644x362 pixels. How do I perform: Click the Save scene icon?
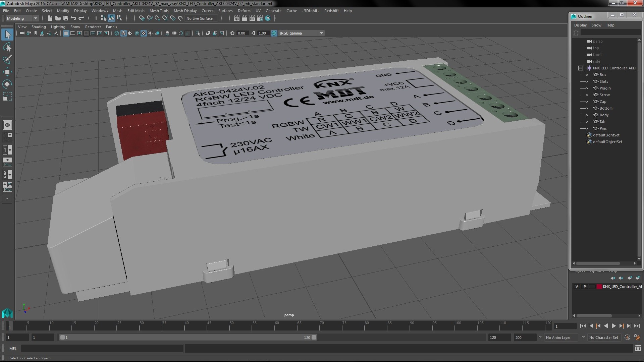pos(66,18)
